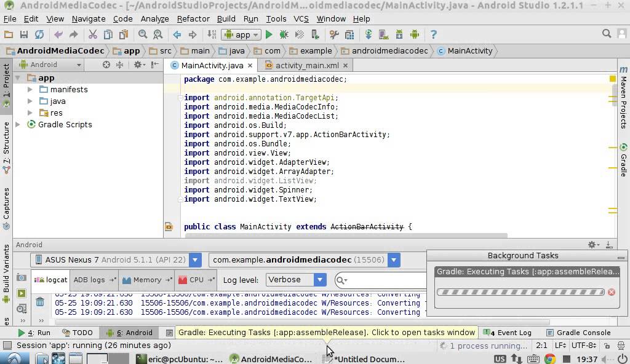Click the Save All toolbar icon
Image resolution: width=630 pixels, height=364 pixels.
(24, 34)
